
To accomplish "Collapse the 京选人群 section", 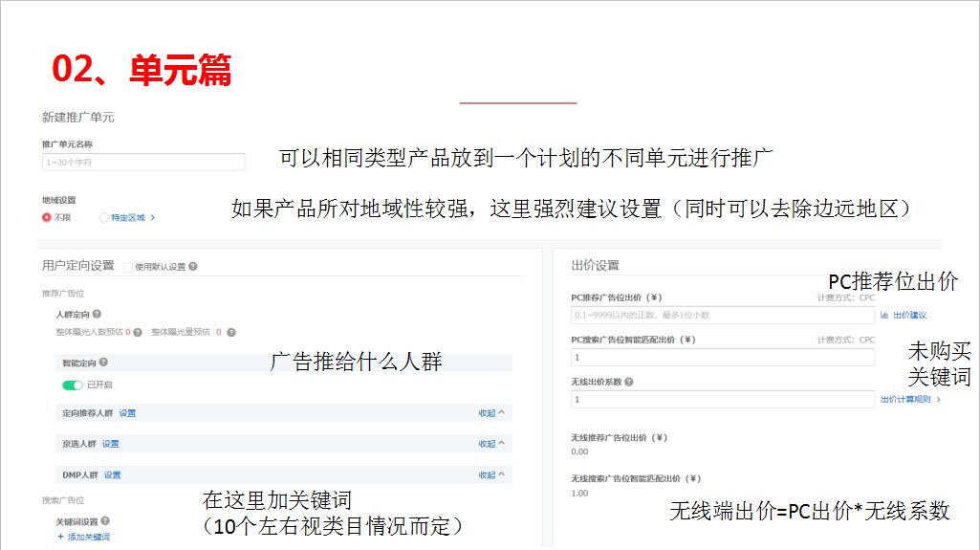I will 491,444.
